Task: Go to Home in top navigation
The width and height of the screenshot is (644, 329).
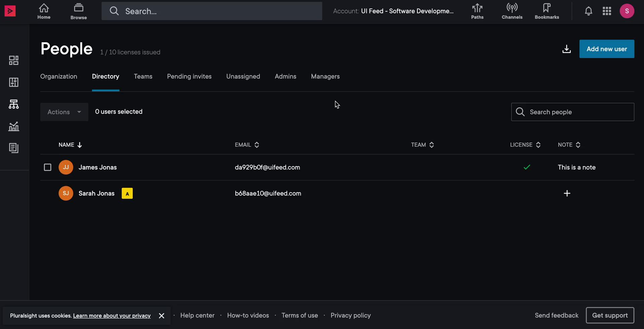Action: point(44,11)
